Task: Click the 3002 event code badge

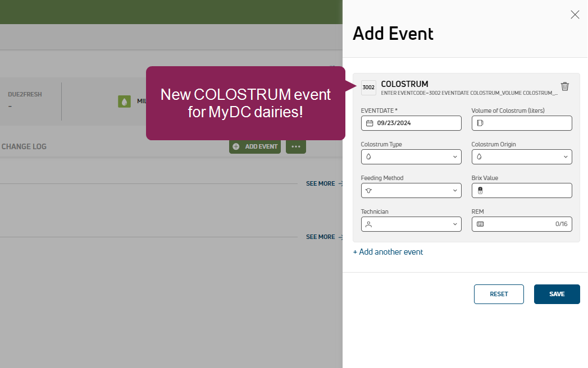Action: click(x=368, y=88)
